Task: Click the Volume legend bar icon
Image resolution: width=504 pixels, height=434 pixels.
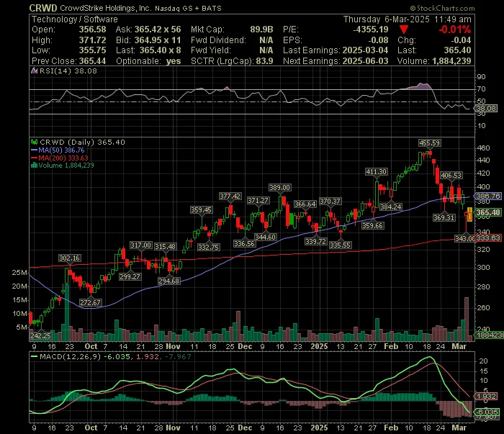Action: pyautogui.click(x=34, y=166)
